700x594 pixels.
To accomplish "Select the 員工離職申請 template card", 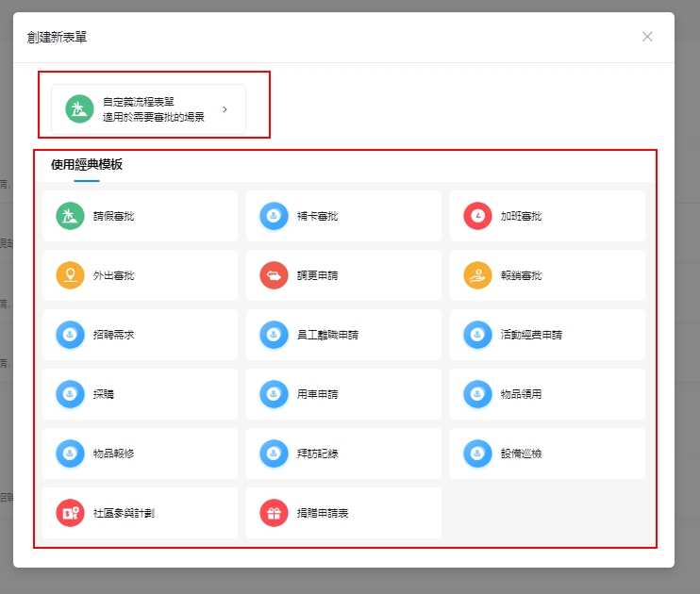I will [x=343, y=335].
